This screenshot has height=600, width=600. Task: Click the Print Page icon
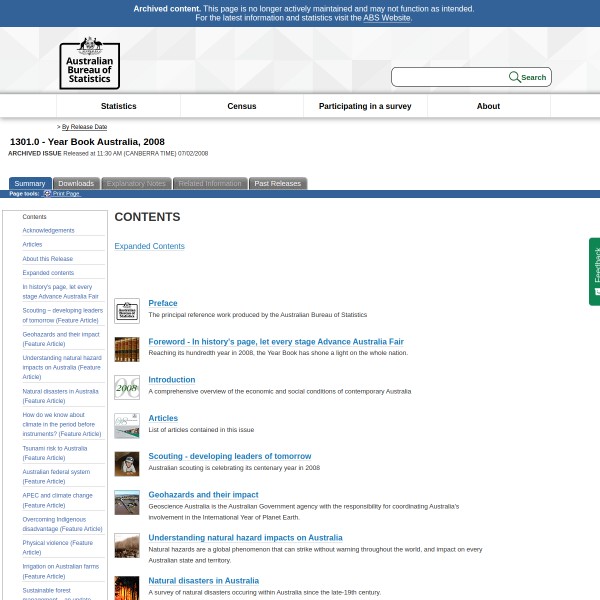47,194
